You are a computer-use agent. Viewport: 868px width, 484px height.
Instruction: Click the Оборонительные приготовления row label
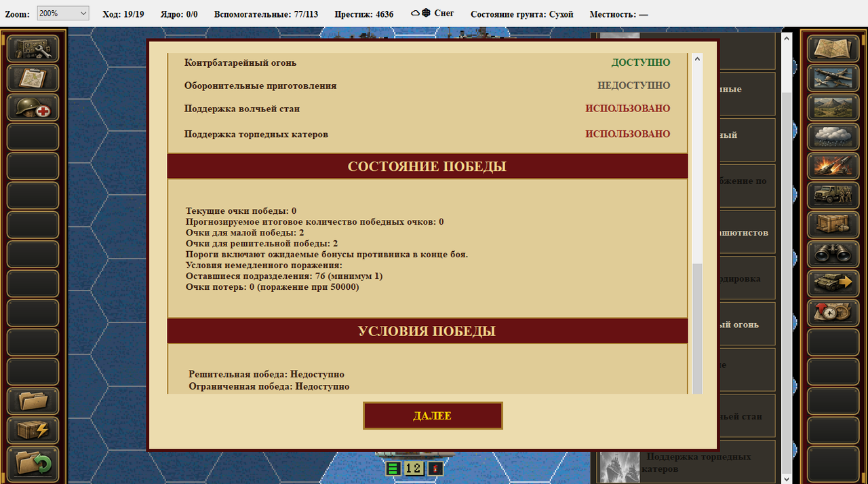[260, 86]
